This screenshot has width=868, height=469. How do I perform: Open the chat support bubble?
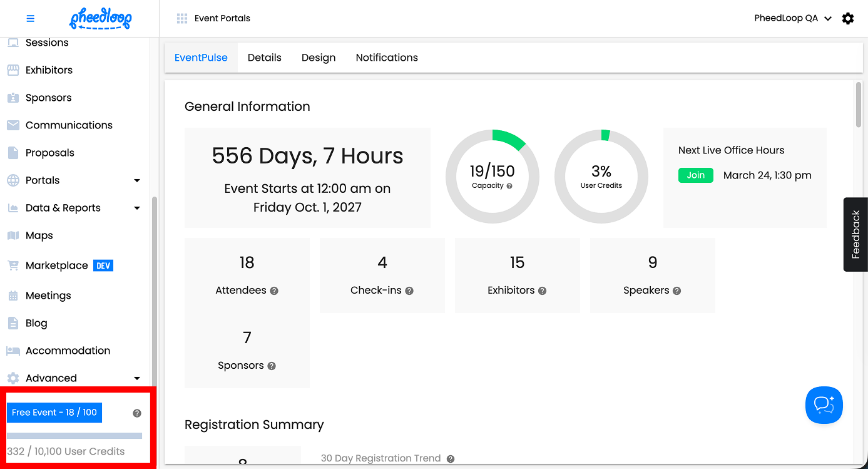(824, 405)
